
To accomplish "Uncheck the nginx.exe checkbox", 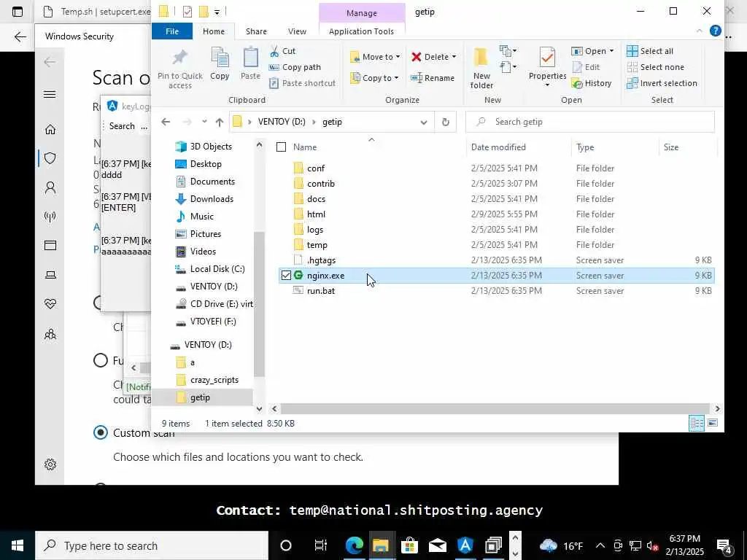I will point(286,275).
